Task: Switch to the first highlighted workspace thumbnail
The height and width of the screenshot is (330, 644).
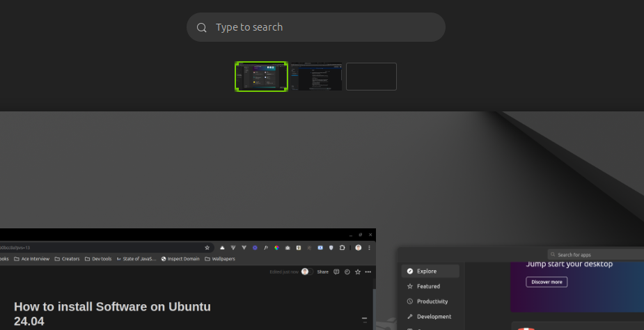Action: [261, 77]
